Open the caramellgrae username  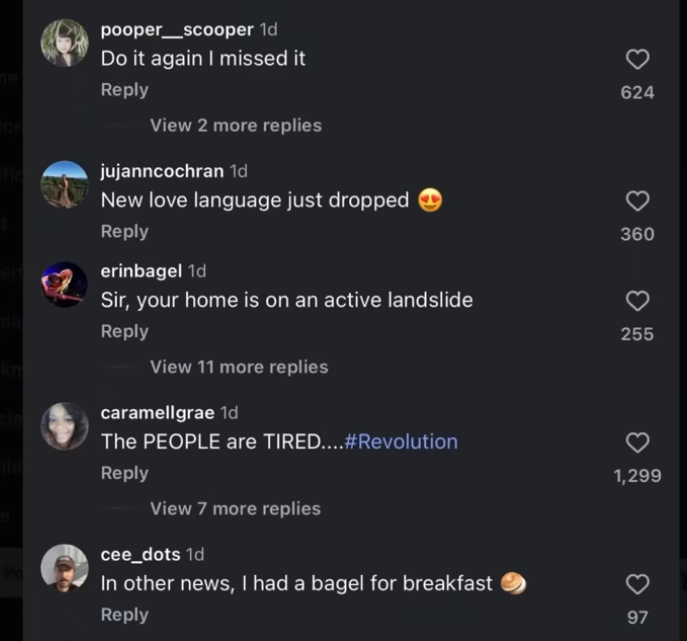(157, 412)
